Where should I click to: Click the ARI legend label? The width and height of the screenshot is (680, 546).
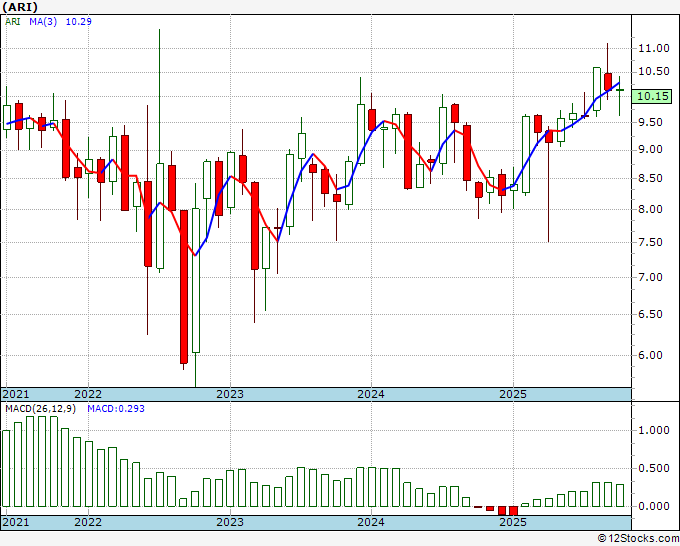[13, 22]
